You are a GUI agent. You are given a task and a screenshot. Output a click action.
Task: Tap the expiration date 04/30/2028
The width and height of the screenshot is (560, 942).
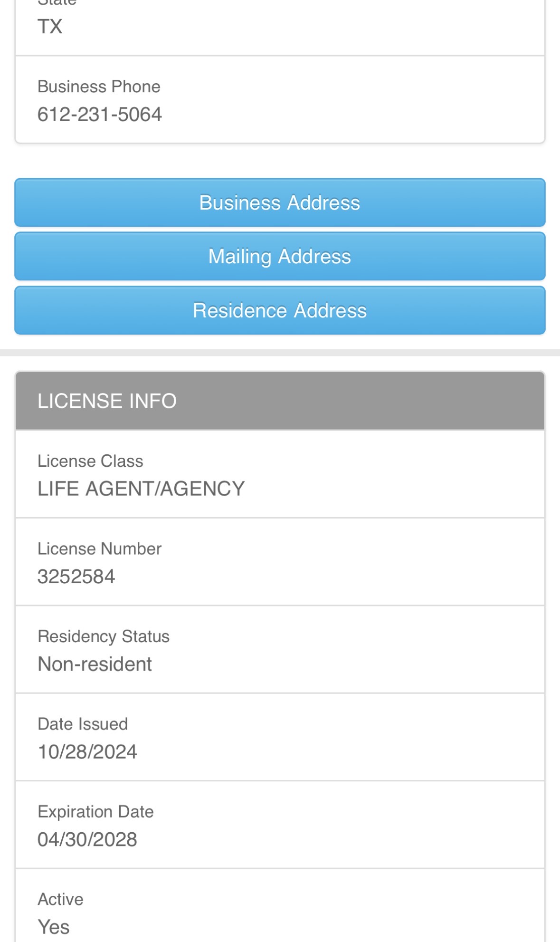coord(87,839)
